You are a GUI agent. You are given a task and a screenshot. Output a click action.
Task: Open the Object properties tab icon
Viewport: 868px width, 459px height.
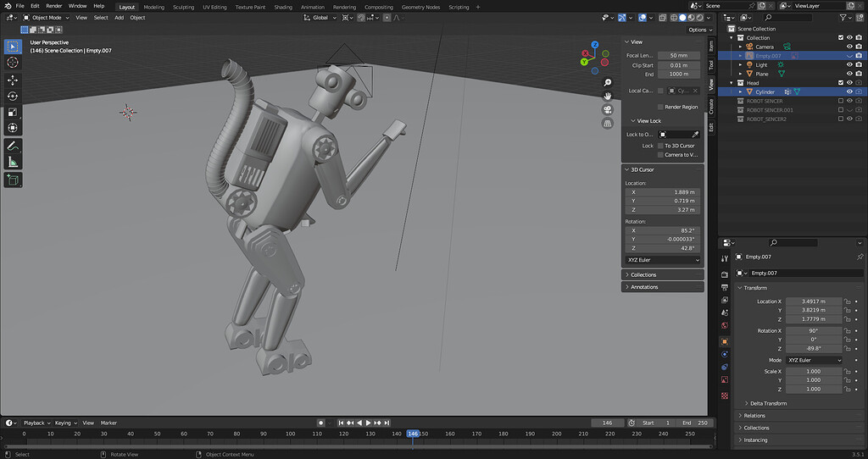[x=725, y=342]
